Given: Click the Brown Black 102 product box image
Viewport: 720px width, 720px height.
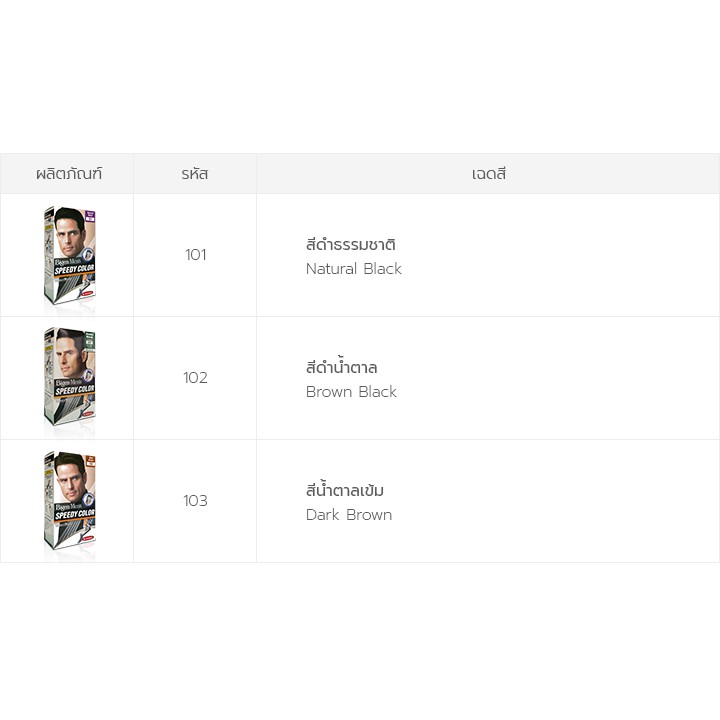Looking at the screenshot, I should tap(69, 378).
